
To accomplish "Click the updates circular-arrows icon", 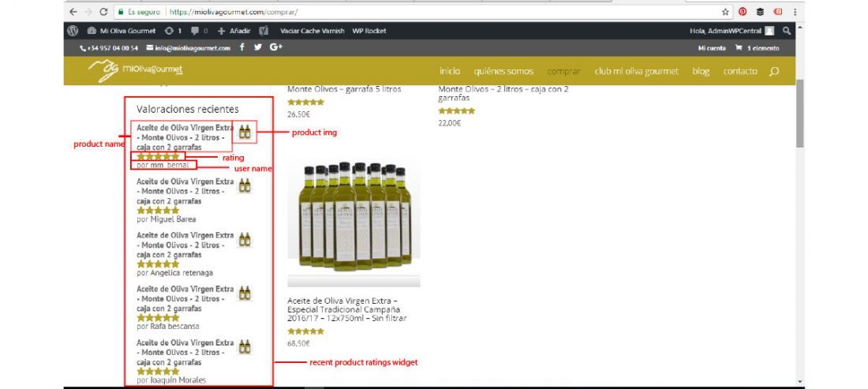I will click(x=169, y=31).
